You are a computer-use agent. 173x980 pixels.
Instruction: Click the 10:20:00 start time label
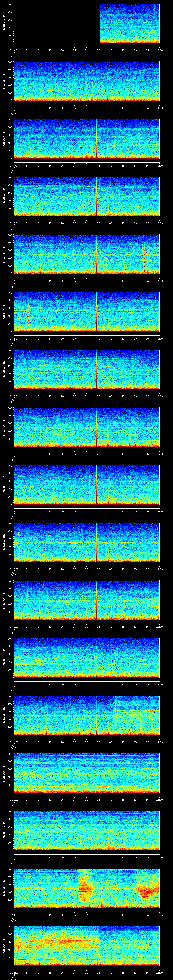tap(14, 684)
